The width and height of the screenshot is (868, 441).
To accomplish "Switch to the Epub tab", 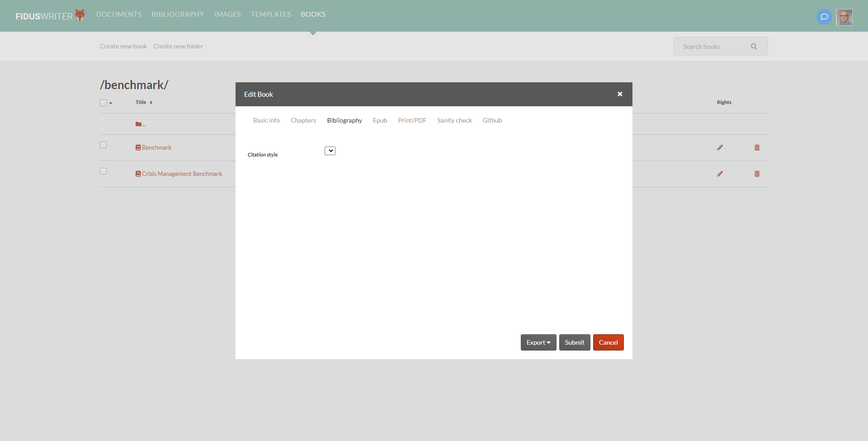I will click(380, 120).
